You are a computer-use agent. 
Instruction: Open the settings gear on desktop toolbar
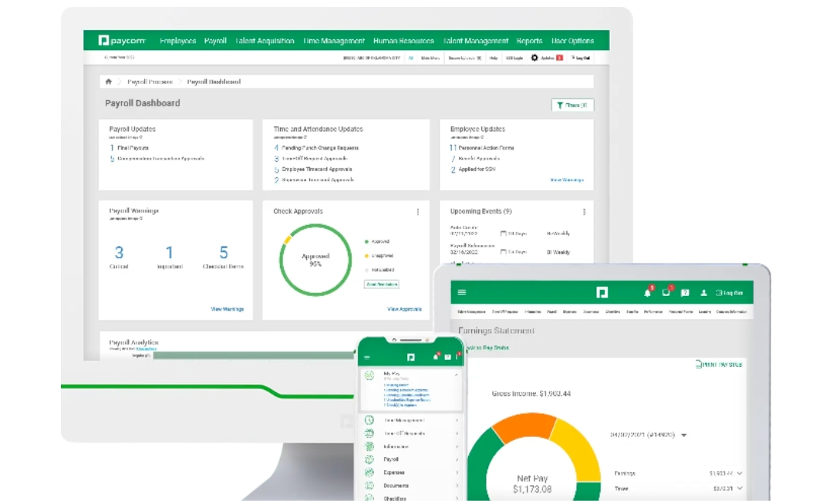pos(535,58)
